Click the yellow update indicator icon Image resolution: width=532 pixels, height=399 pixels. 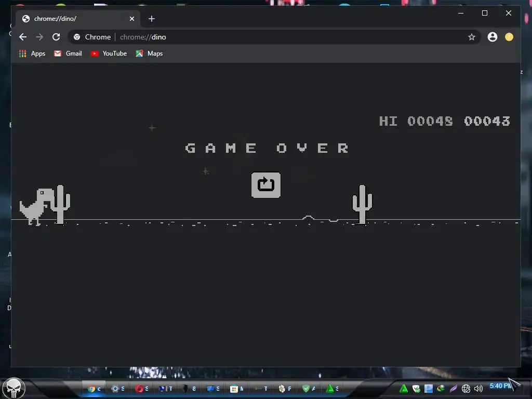click(x=509, y=37)
